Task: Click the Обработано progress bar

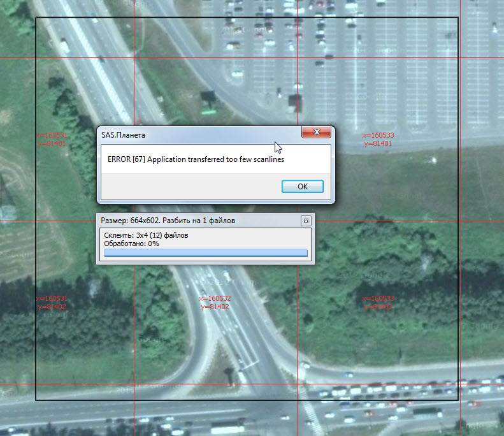Action: click(x=205, y=253)
